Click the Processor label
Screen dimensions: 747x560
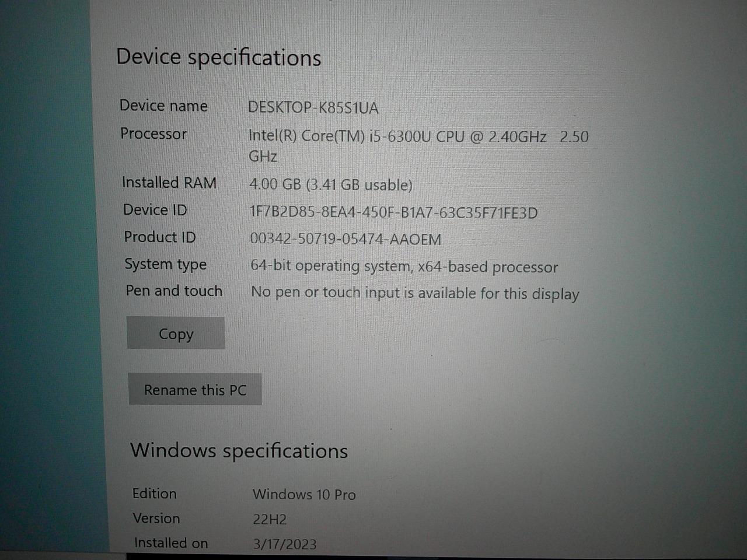(x=153, y=134)
